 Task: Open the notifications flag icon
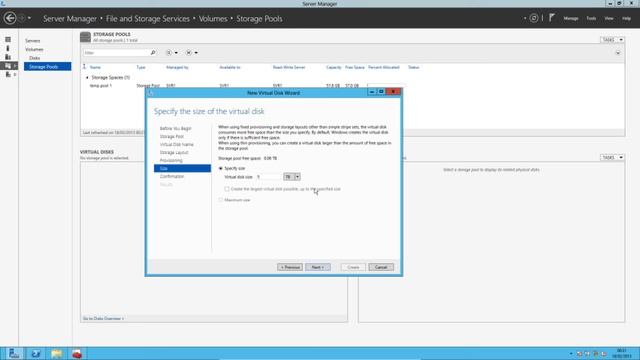(551, 18)
